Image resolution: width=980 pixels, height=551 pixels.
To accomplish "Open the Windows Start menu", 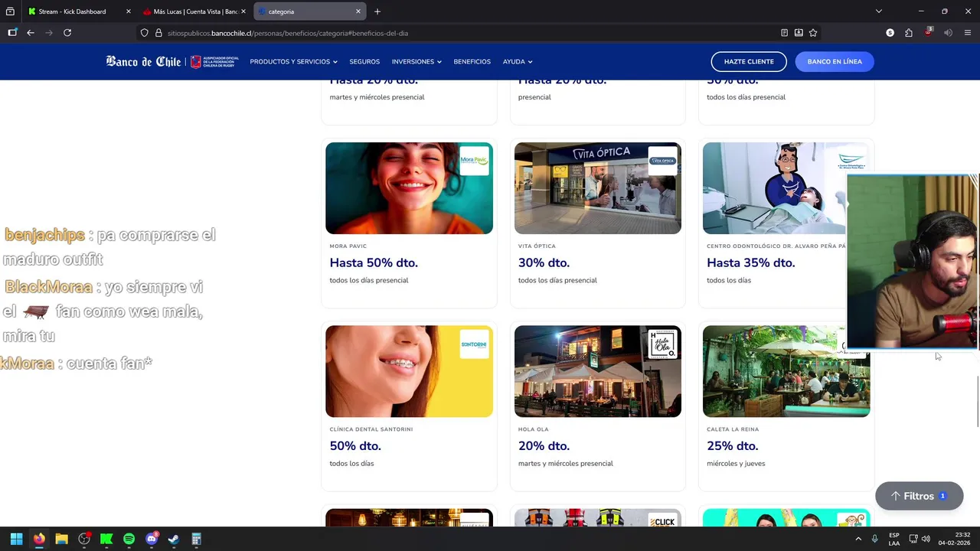I will pyautogui.click(x=16, y=539).
